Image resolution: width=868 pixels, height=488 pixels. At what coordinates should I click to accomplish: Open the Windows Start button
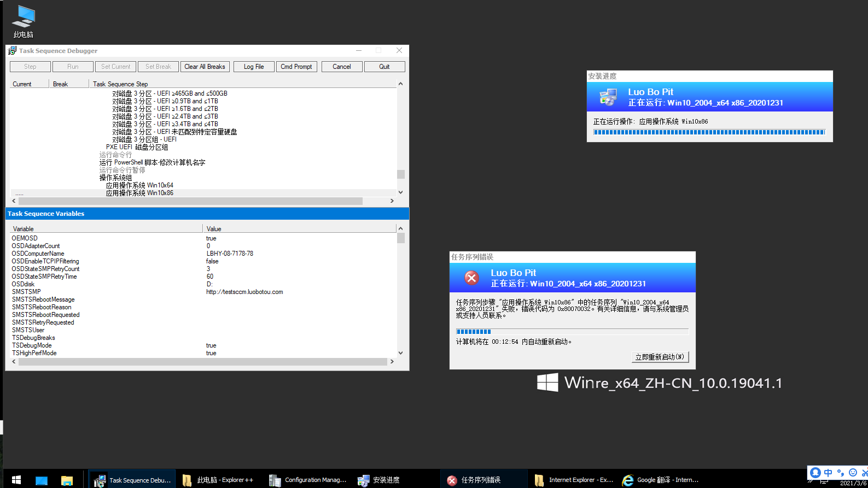click(x=16, y=480)
